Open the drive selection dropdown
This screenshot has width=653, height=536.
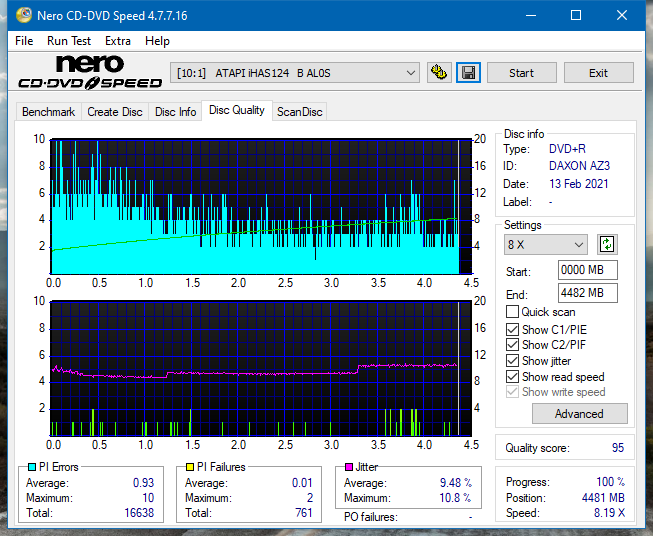(295, 73)
